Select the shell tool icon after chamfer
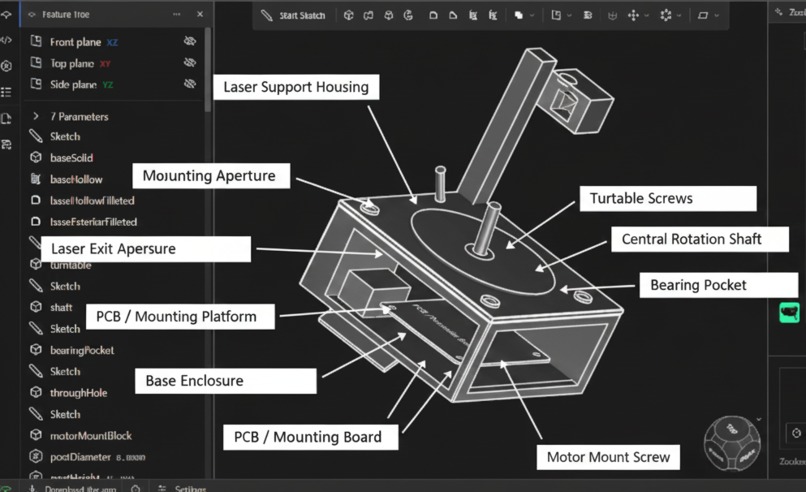 pyautogui.click(x=473, y=15)
